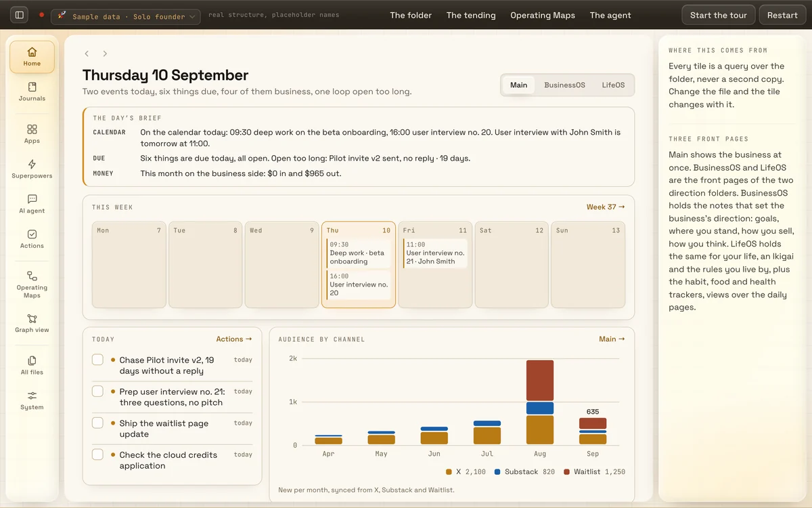The width and height of the screenshot is (812, 508).
Task: Click the THREE FRONT PAGES heading
Action: point(708,139)
